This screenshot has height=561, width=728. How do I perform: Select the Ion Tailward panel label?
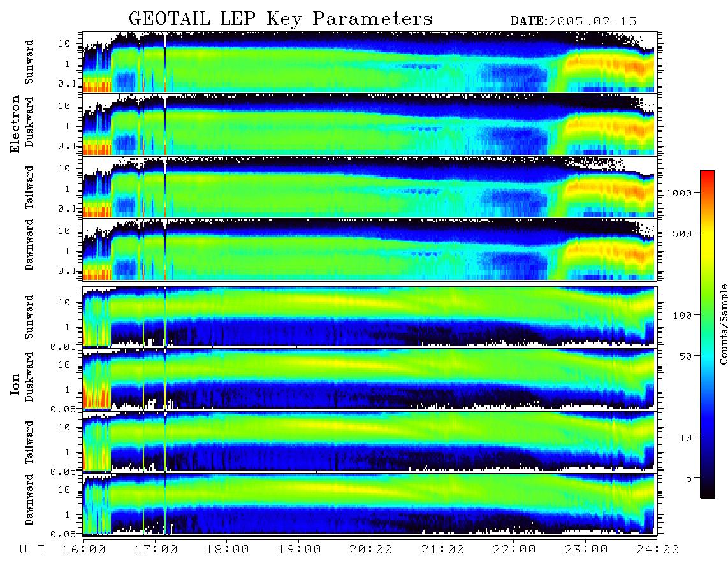click(29, 442)
